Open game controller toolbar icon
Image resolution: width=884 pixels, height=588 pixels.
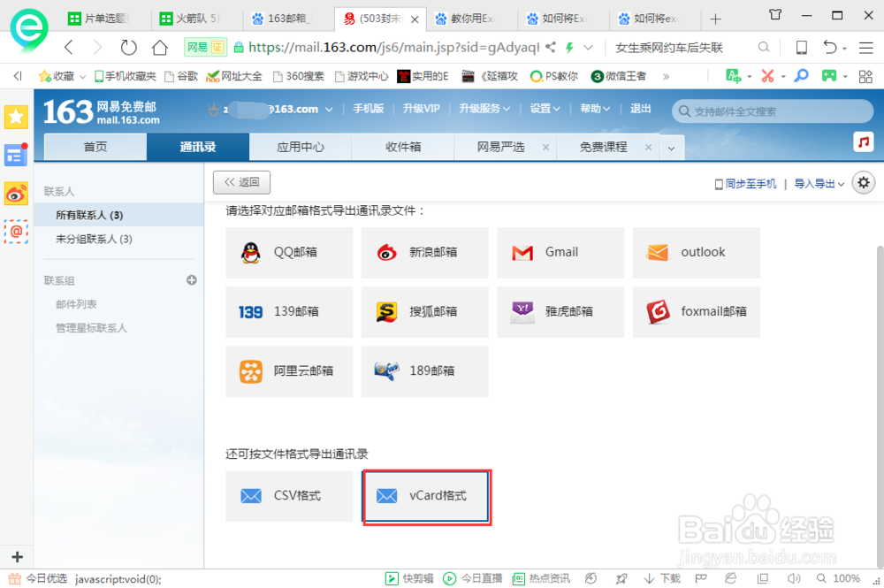(829, 76)
